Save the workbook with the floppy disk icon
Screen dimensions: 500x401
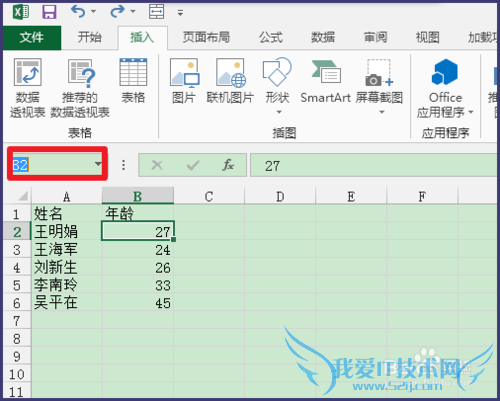pyautogui.click(x=49, y=12)
